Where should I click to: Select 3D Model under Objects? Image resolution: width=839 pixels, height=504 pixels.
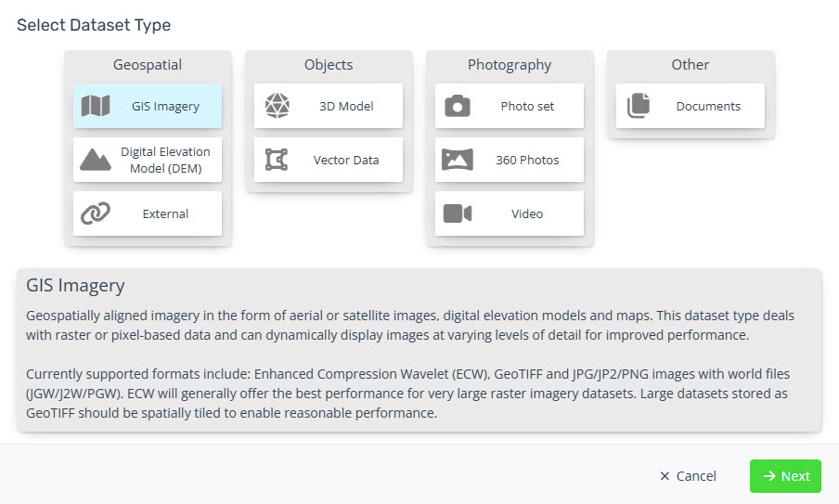pyautogui.click(x=329, y=106)
